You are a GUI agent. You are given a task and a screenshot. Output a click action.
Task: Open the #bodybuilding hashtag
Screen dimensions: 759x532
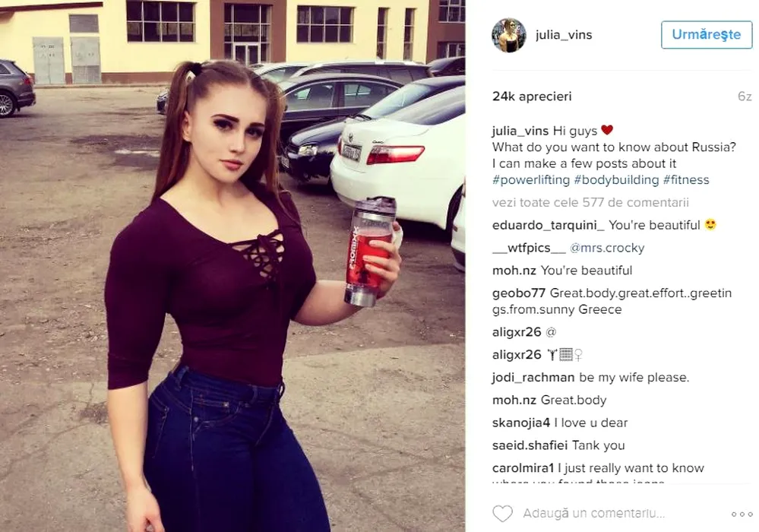(616, 180)
